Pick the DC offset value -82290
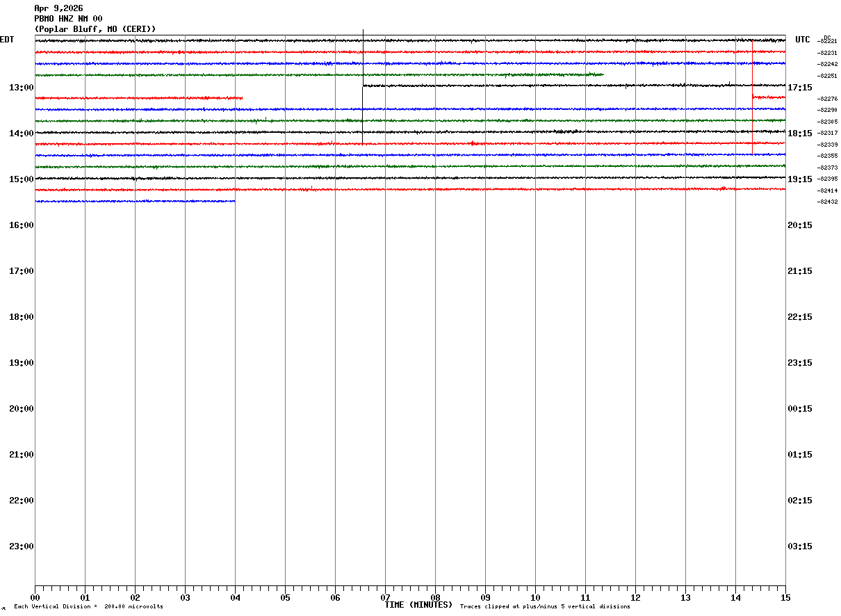 (x=828, y=110)
